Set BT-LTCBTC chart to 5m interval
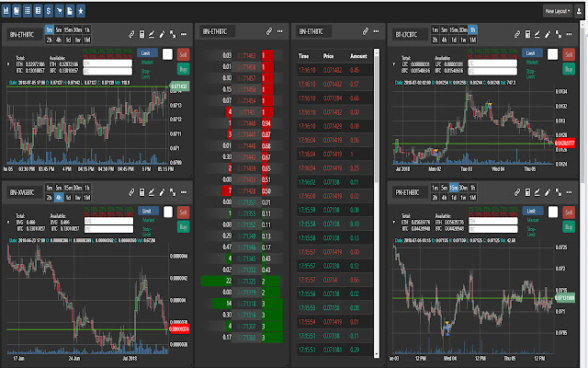This screenshot has height=368, width=588. pyautogui.click(x=445, y=30)
